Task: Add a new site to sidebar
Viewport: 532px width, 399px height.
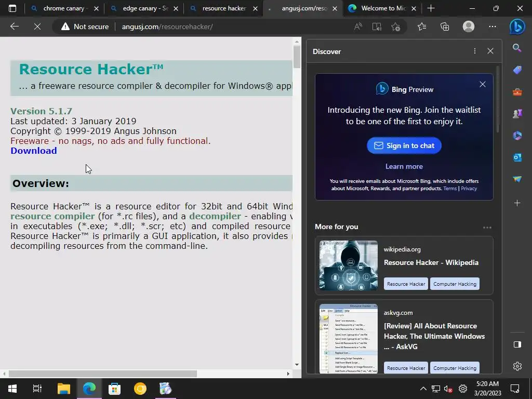Action: click(517, 203)
